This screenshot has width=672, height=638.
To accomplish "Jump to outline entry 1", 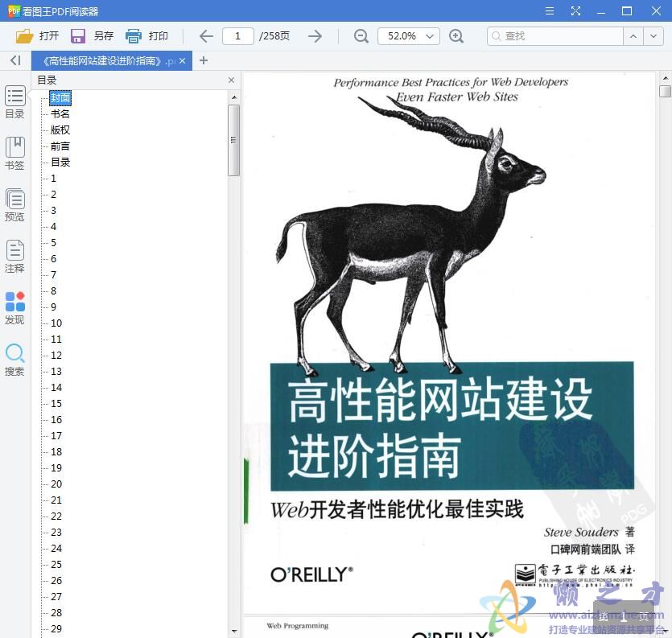I will point(54,179).
